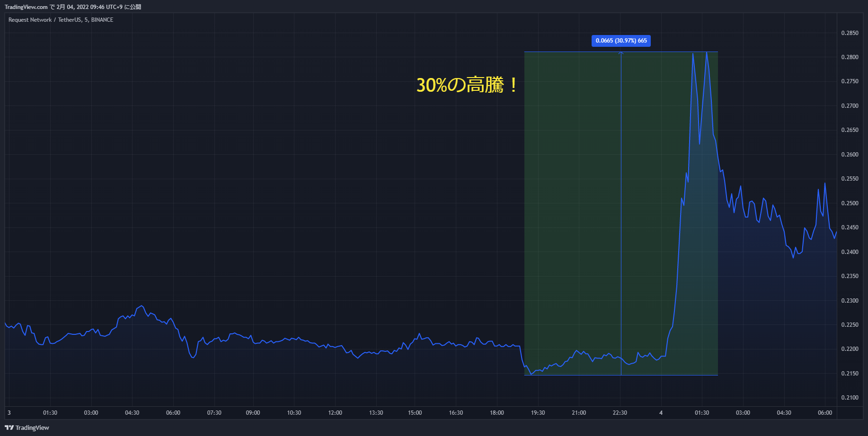
Task: Click the 19:30 time axis label
Action: tap(538, 413)
